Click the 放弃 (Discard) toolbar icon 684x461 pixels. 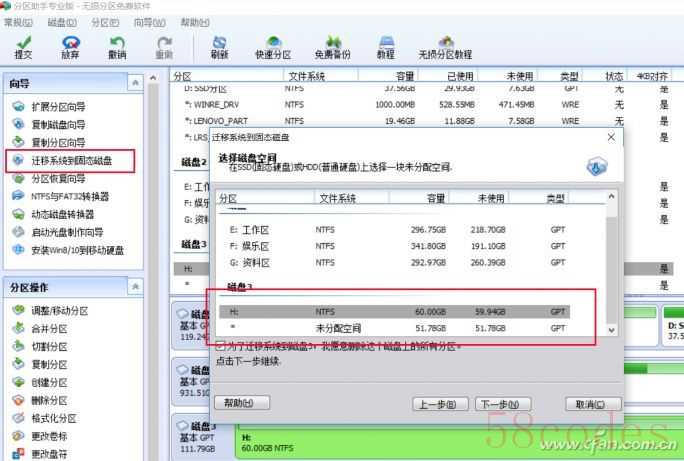coord(70,47)
